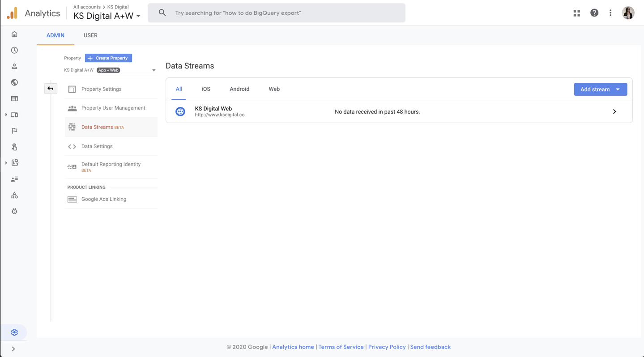Click the person (Users) icon in sidebar

click(14, 67)
